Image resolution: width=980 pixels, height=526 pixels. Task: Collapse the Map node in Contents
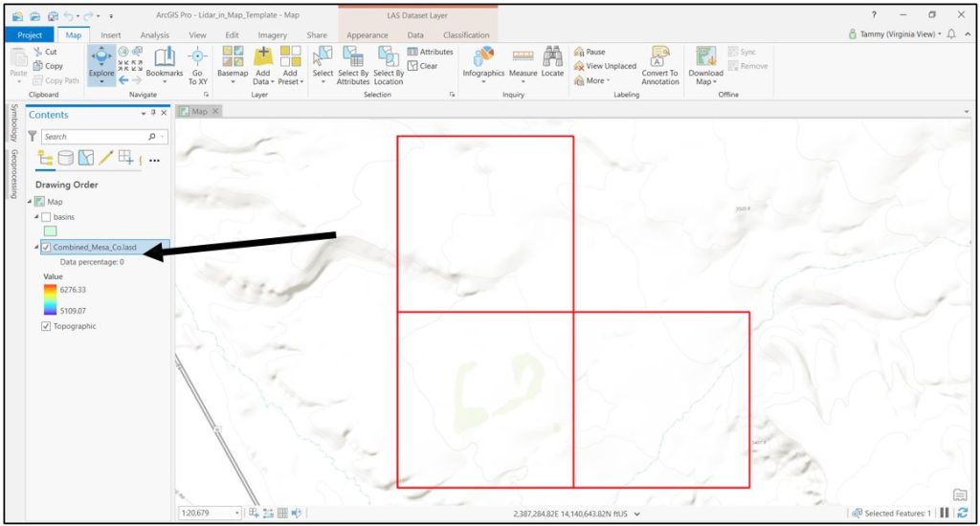pos(30,202)
